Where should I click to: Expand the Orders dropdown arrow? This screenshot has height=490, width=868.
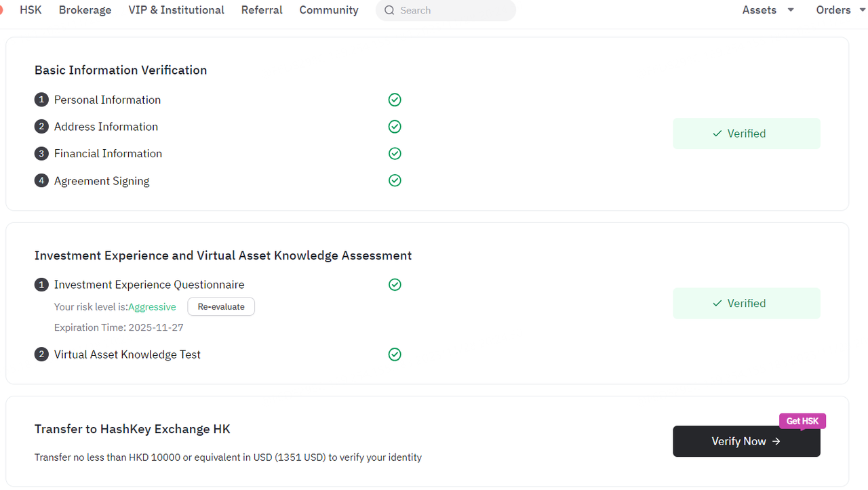[864, 10]
